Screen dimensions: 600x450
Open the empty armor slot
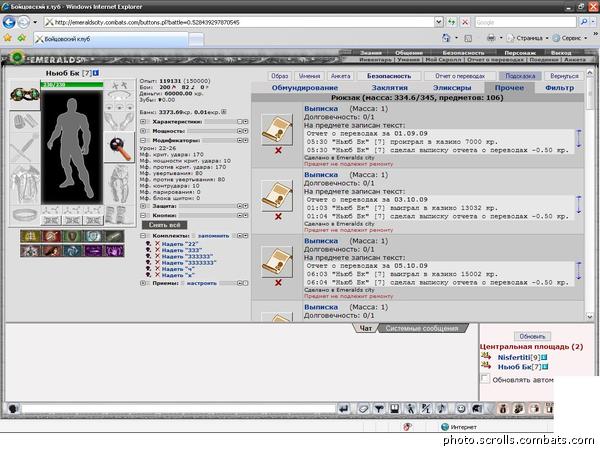point(25,185)
